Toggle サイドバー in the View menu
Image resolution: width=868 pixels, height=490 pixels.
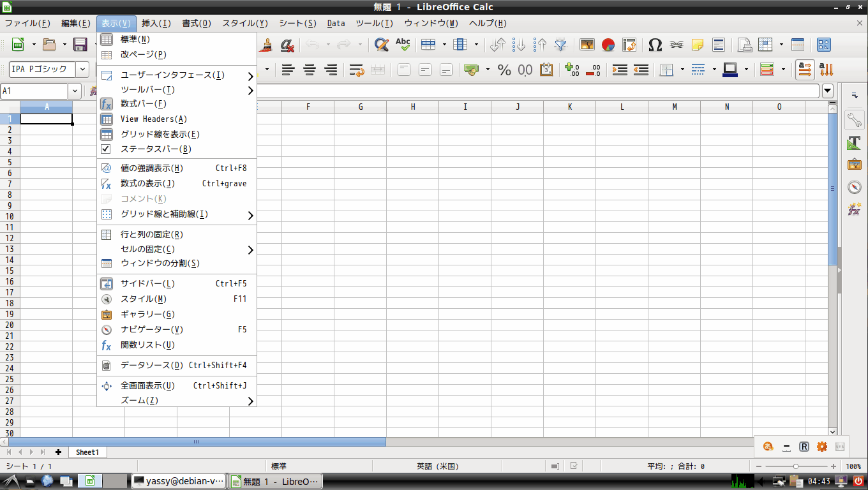(177, 284)
